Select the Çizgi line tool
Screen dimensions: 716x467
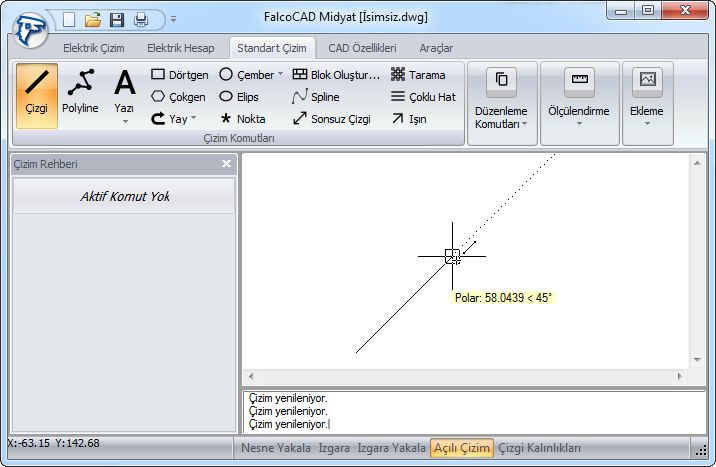tap(37, 95)
